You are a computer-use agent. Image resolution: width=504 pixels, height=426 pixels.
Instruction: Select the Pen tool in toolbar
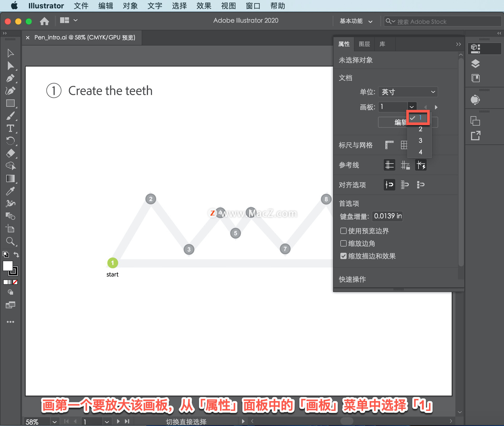[x=10, y=78]
